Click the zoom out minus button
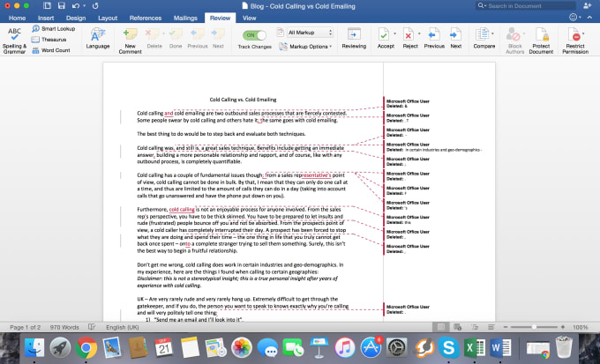The image size is (600, 364). (505, 327)
